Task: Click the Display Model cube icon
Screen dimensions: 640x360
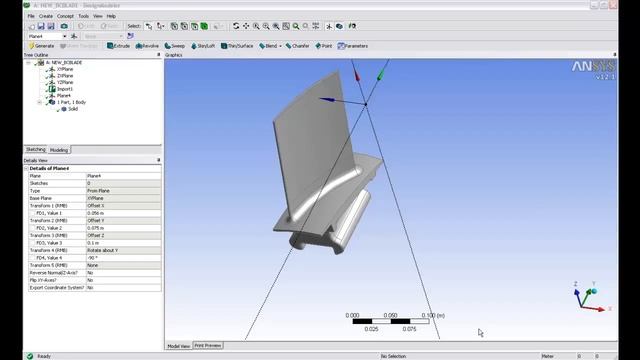Action: point(339,26)
